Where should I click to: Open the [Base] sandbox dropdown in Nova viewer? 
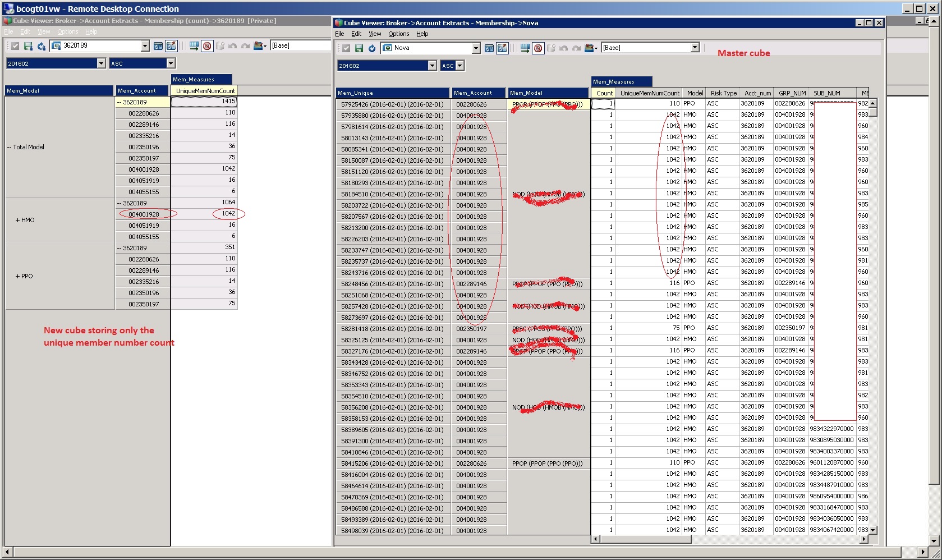pyautogui.click(x=695, y=48)
